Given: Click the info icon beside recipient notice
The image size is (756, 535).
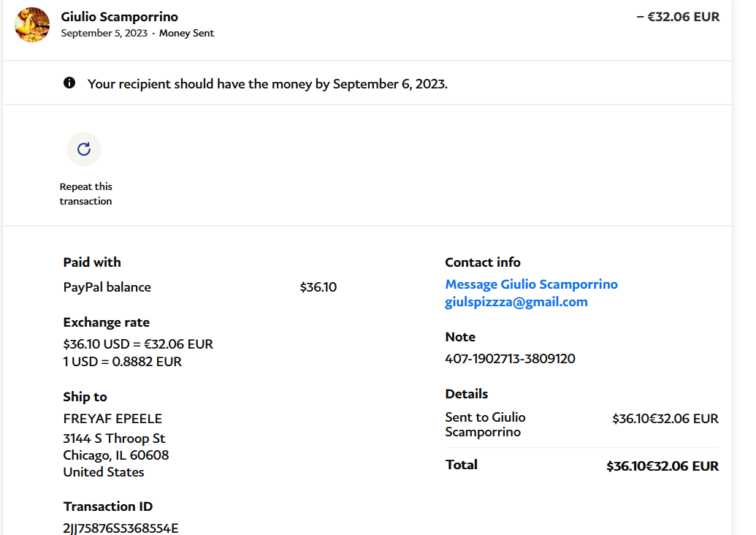Looking at the screenshot, I should click(69, 83).
